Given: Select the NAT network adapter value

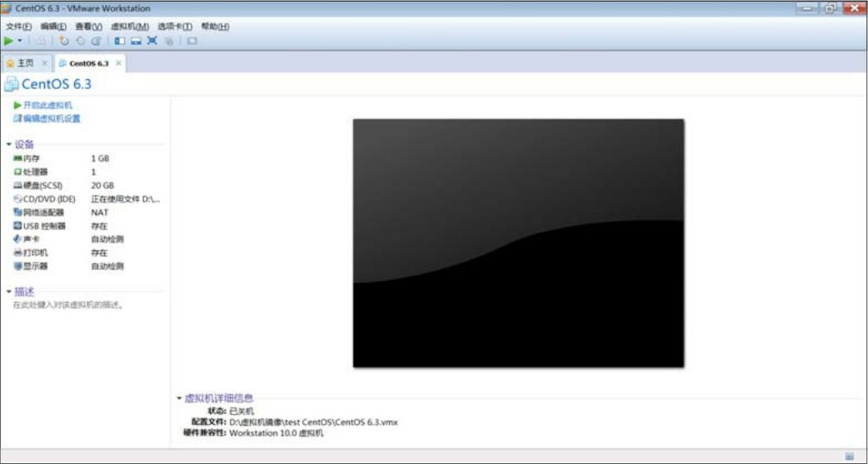Looking at the screenshot, I should 100,212.
